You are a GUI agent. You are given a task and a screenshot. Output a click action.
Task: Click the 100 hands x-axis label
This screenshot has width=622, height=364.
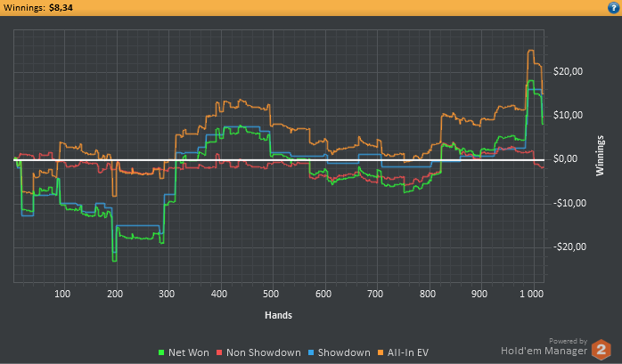click(x=62, y=294)
